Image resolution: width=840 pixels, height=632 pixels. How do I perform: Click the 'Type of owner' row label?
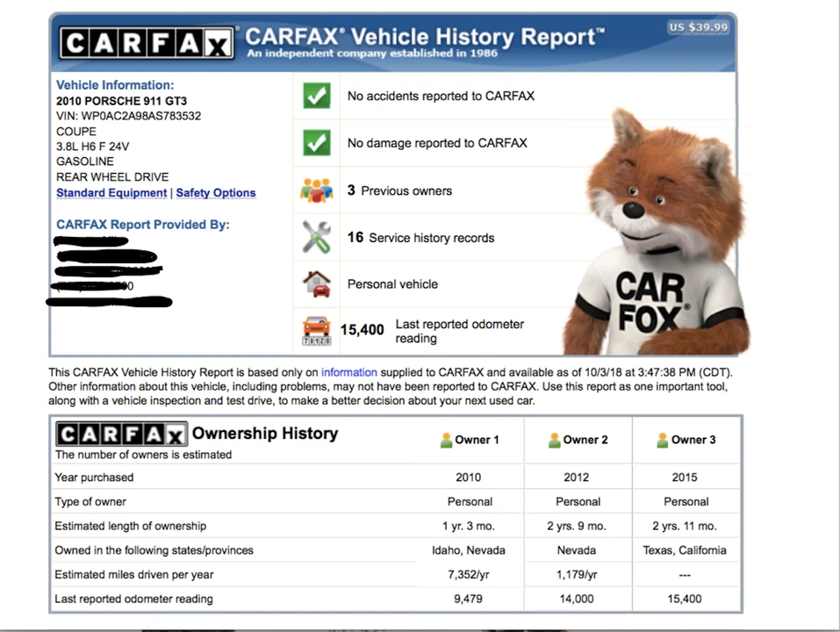tap(90, 502)
